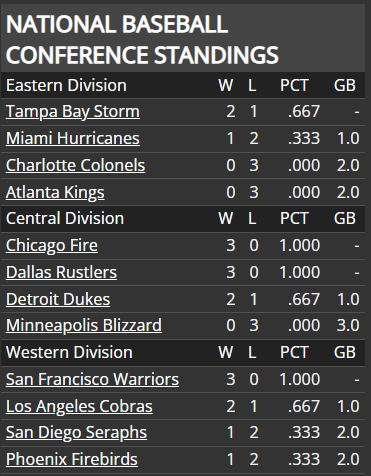Image resolution: width=371 pixels, height=476 pixels.
Task: Click the W column header in Western Division
Action: tap(226, 352)
